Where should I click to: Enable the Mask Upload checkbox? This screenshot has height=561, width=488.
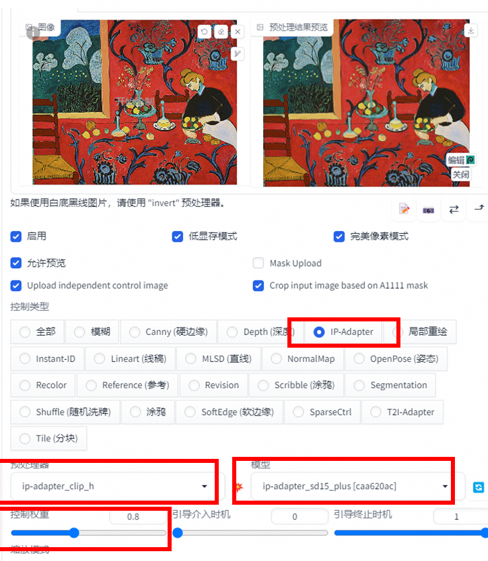point(258,263)
